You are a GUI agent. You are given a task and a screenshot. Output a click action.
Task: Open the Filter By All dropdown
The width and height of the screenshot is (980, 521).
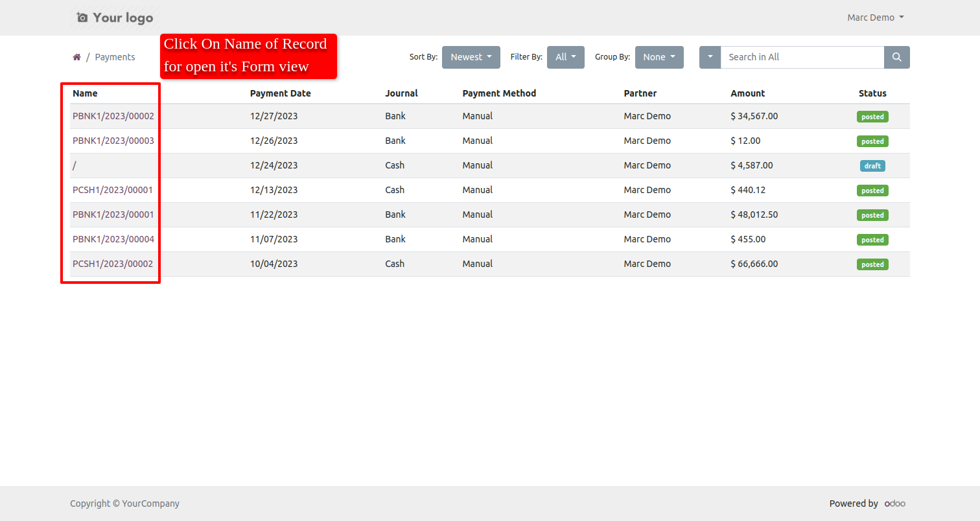point(566,57)
